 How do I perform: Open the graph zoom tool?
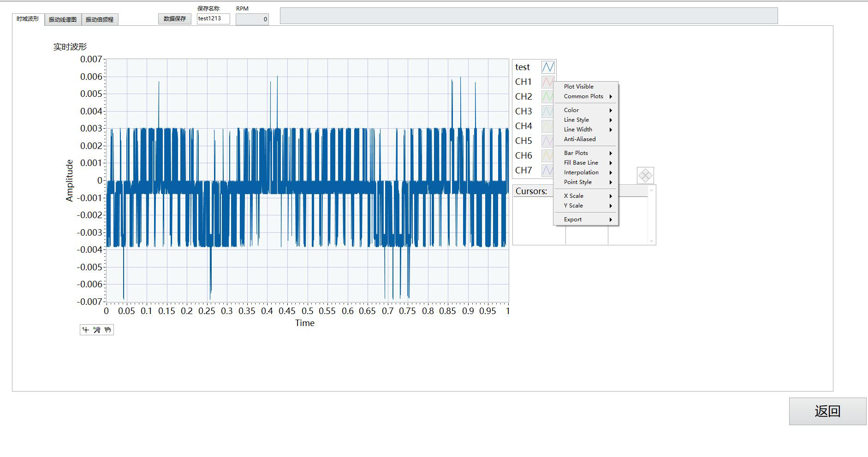click(x=97, y=330)
